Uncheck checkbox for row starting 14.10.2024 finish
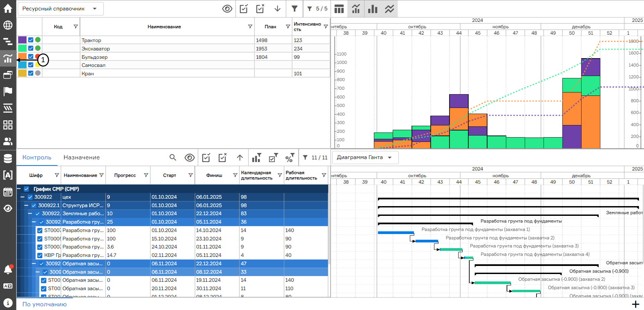644x310 pixels. click(40, 230)
